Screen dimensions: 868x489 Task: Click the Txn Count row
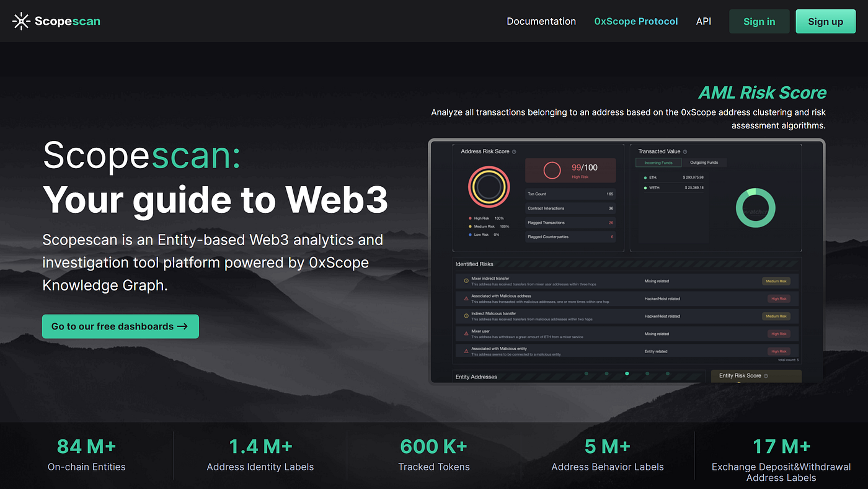[570, 194]
